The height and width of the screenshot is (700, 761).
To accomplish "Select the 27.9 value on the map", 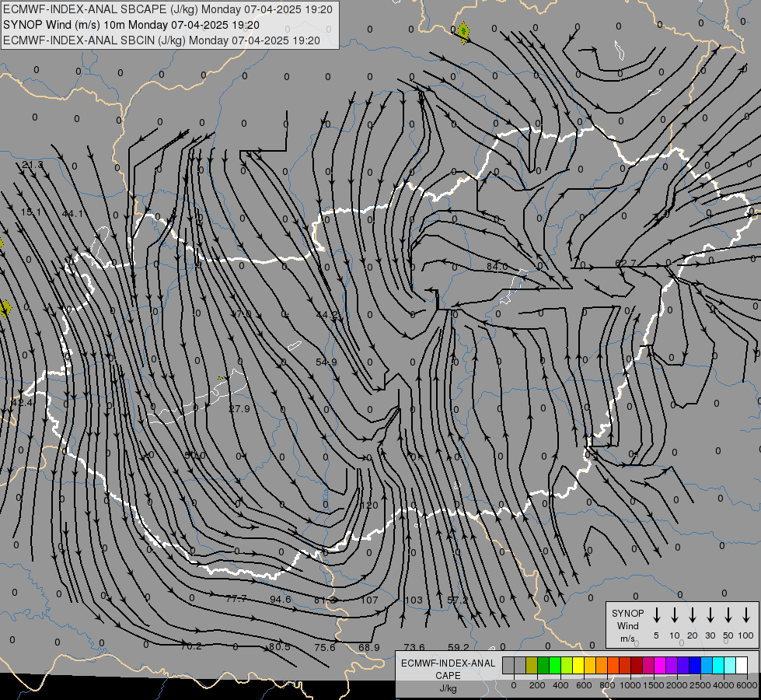I will (239, 408).
